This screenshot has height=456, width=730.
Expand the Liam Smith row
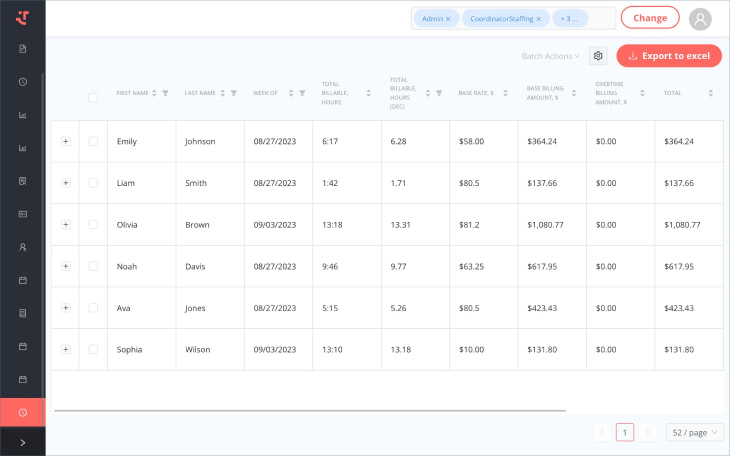point(65,183)
